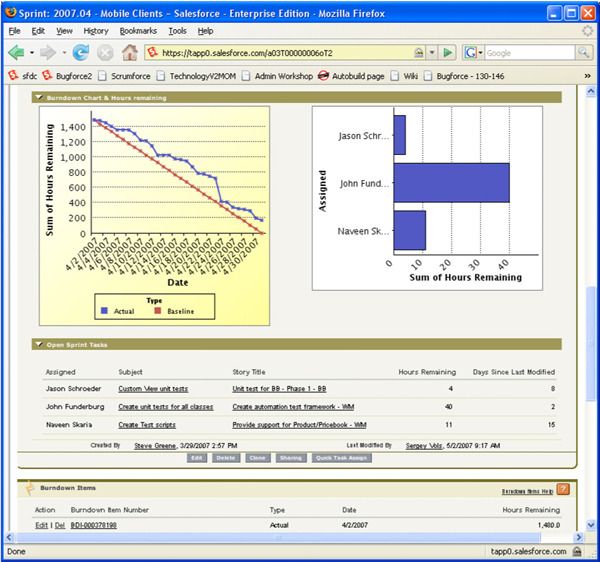
Task: Click the Clone button
Action: tap(258, 458)
